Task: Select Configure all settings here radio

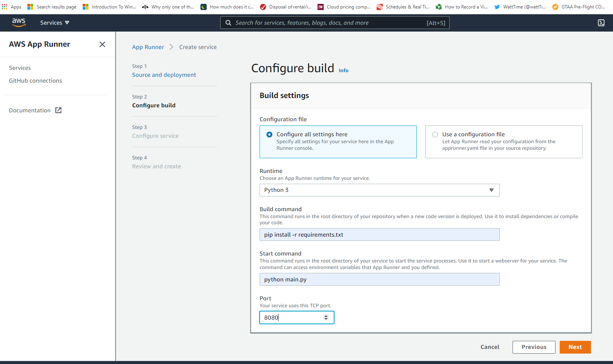Action: 270,134
